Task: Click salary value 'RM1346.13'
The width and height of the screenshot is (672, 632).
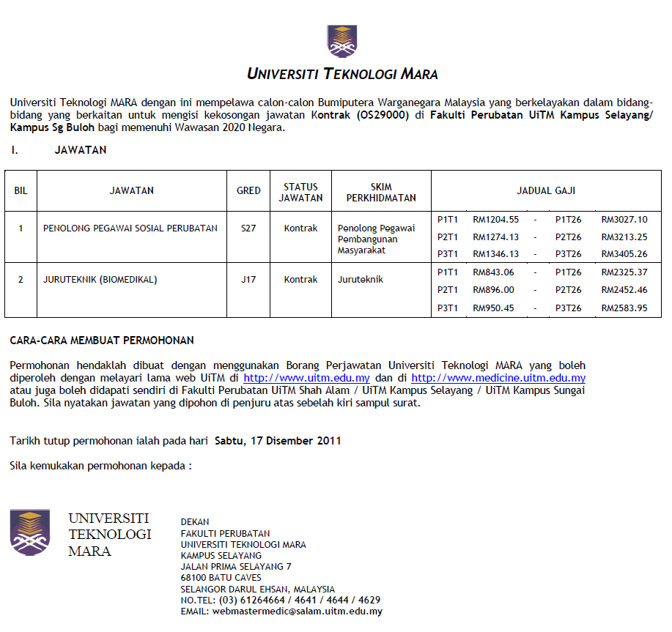Action: point(496,254)
